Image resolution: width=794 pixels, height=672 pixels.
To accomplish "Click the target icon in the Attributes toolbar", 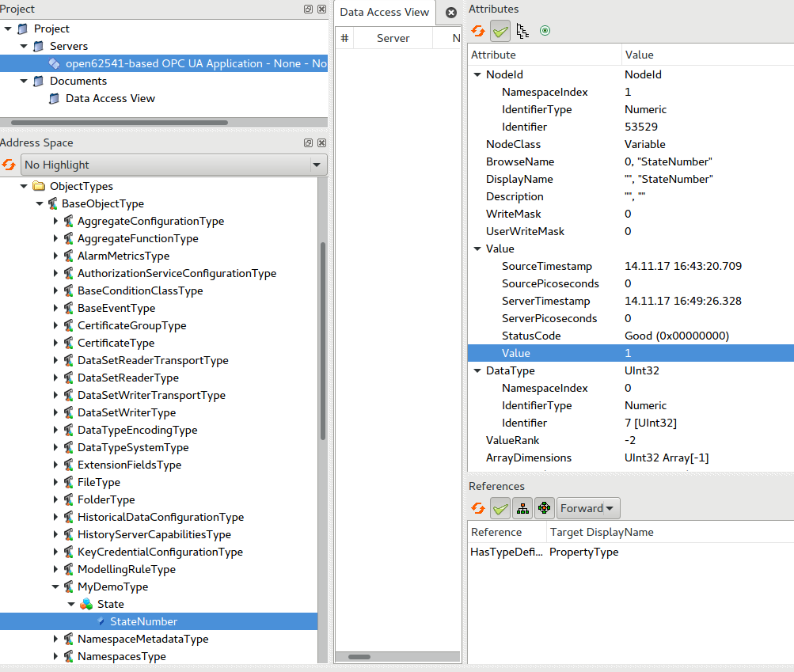I will pos(545,31).
